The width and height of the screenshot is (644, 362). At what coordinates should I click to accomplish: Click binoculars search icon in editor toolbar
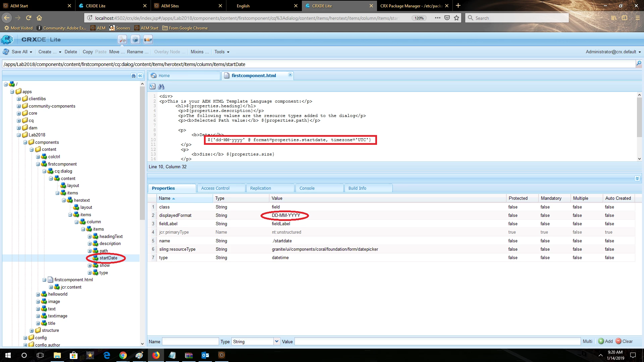click(x=161, y=86)
